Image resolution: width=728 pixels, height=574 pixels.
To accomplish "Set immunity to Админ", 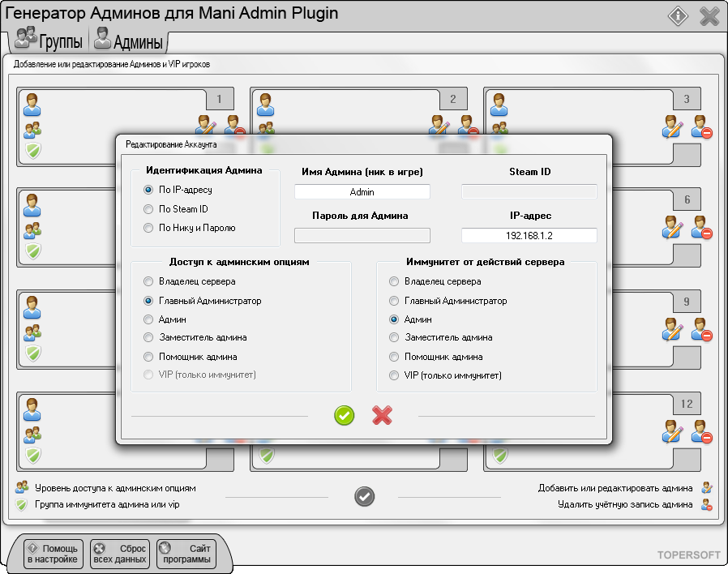I will tap(410, 319).
